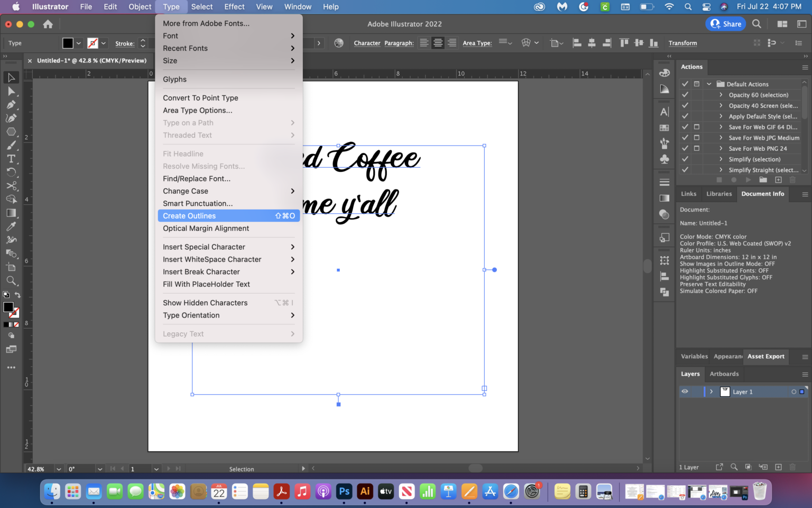This screenshot has width=812, height=508.
Task: Open the Swatches panel icon in the dock
Action: (664, 127)
